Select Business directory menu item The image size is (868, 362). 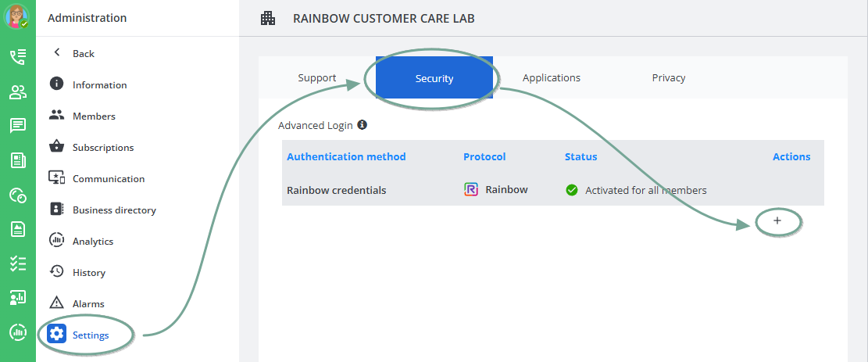pyautogui.click(x=114, y=210)
